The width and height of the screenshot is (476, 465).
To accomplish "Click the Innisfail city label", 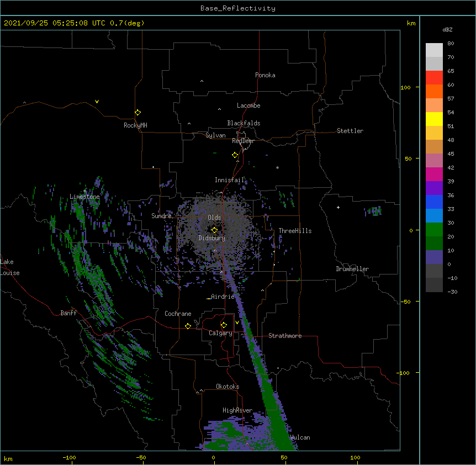I will point(230,180).
